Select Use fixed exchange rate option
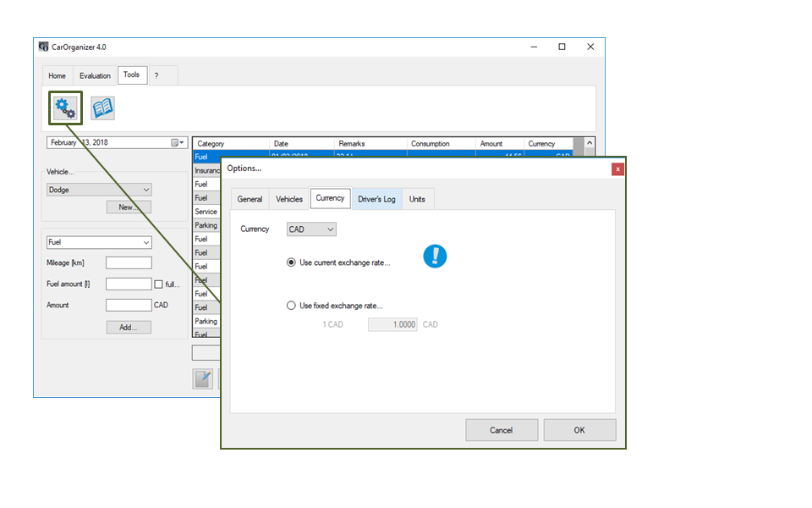This screenshot has width=812, height=508. [x=292, y=306]
